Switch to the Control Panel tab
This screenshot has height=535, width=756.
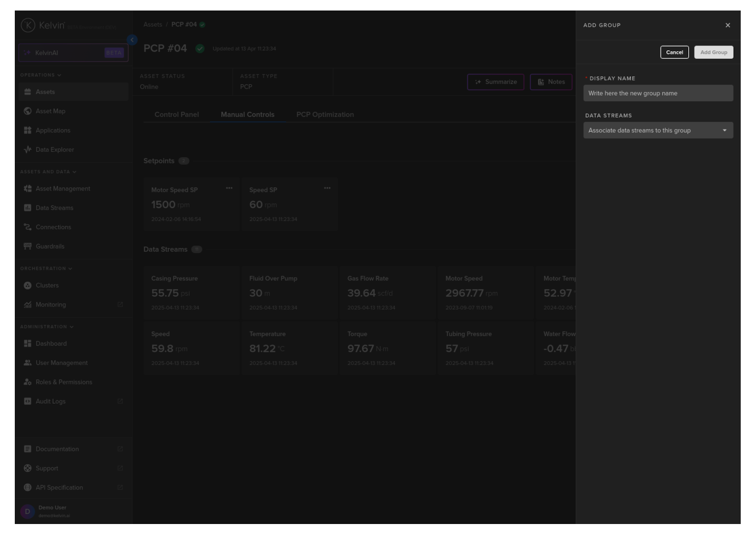pyautogui.click(x=177, y=115)
